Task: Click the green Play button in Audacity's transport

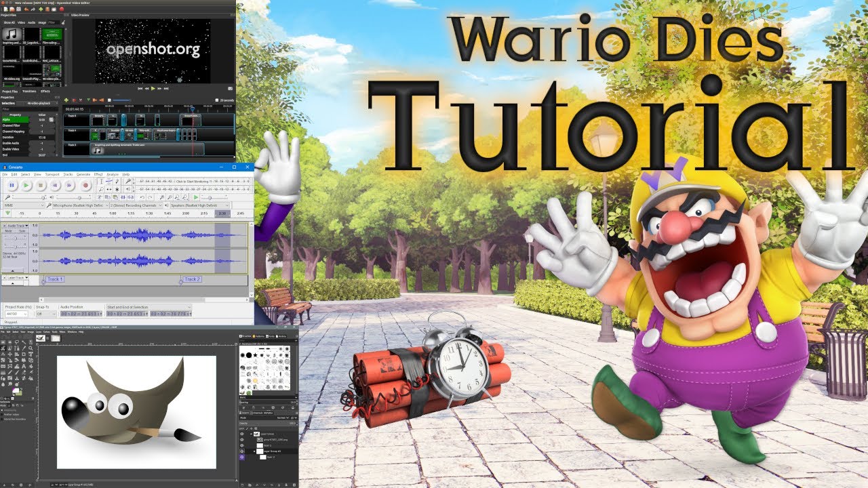Action: (26, 185)
